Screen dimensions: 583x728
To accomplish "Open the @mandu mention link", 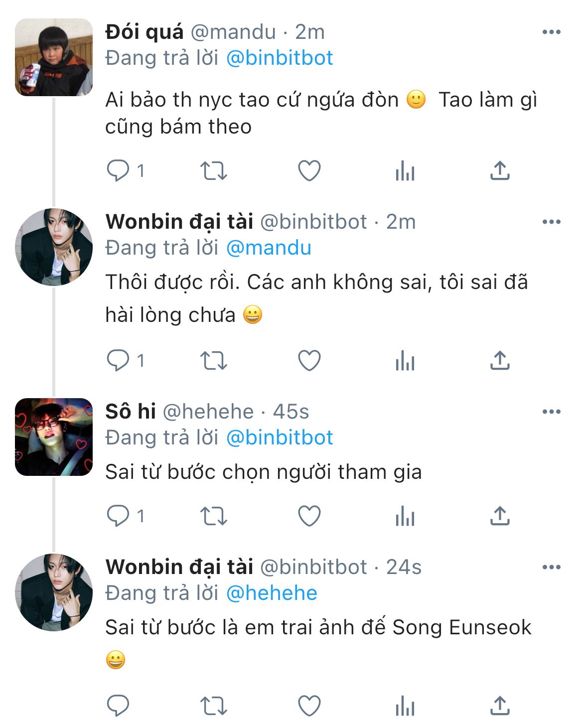I will click(269, 248).
